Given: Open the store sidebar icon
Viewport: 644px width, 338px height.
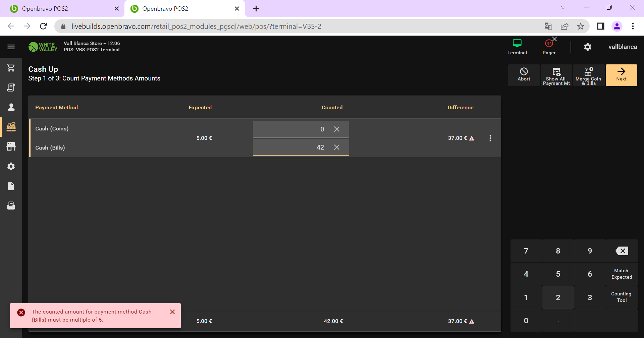Looking at the screenshot, I should 11,147.
